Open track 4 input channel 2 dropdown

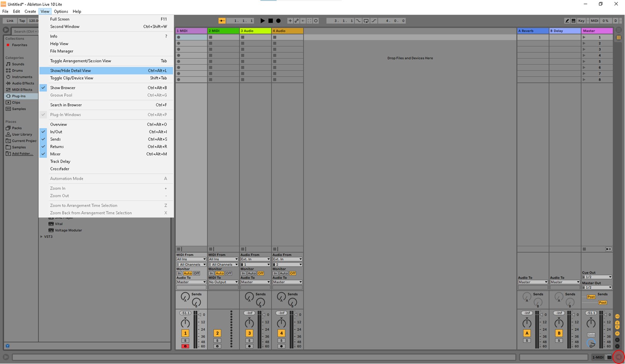coord(288,265)
